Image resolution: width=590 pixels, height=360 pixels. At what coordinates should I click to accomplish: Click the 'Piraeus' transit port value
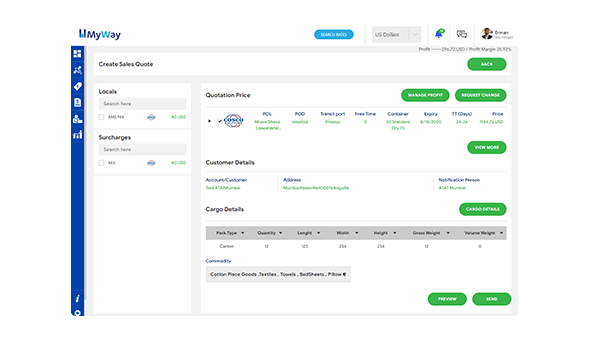[x=333, y=122]
